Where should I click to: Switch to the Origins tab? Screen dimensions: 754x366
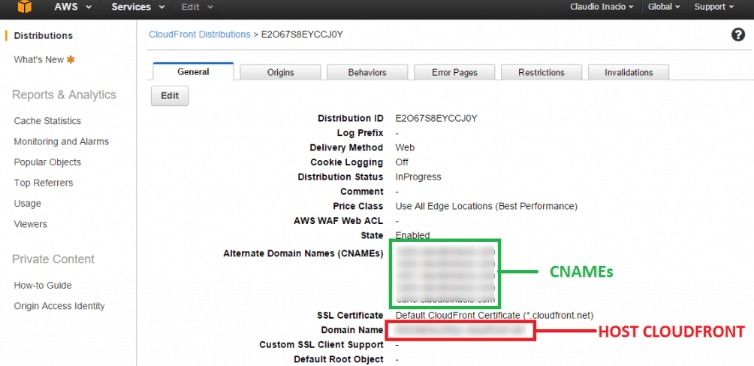click(280, 72)
